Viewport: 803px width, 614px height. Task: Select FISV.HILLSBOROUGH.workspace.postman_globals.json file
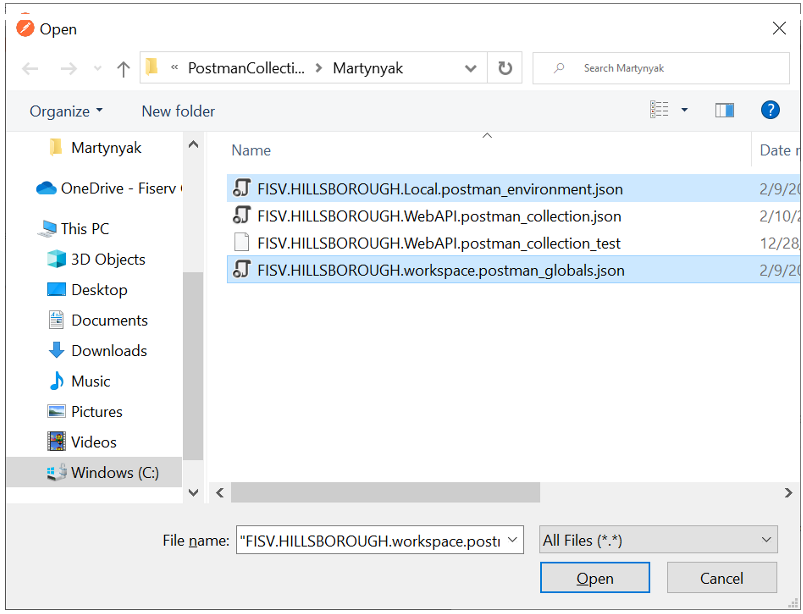click(512, 270)
